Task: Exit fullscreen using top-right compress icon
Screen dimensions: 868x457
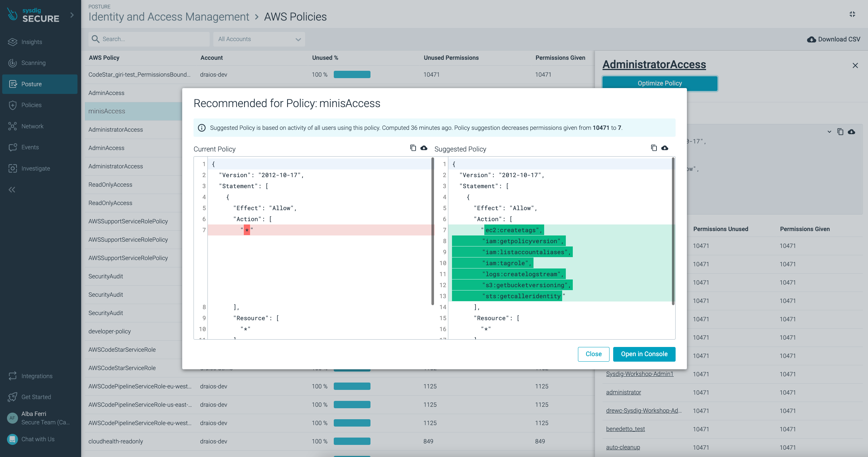Action: click(852, 14)
